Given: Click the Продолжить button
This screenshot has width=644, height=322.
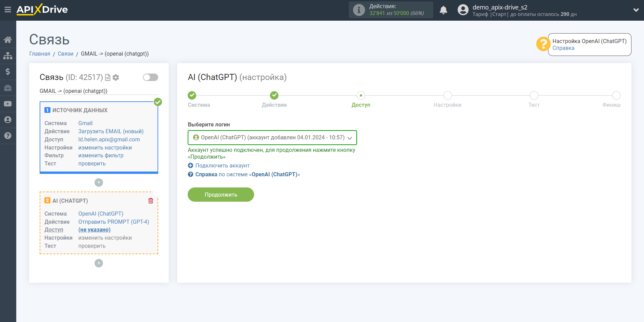Looking at the screenshot, I should tap(221, 195).
